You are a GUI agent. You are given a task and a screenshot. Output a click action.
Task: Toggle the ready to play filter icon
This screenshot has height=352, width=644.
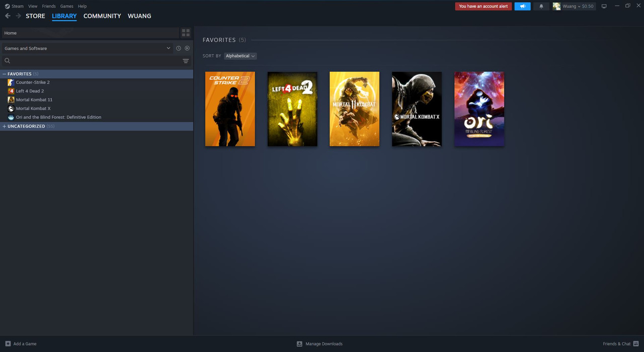[187, 48]
